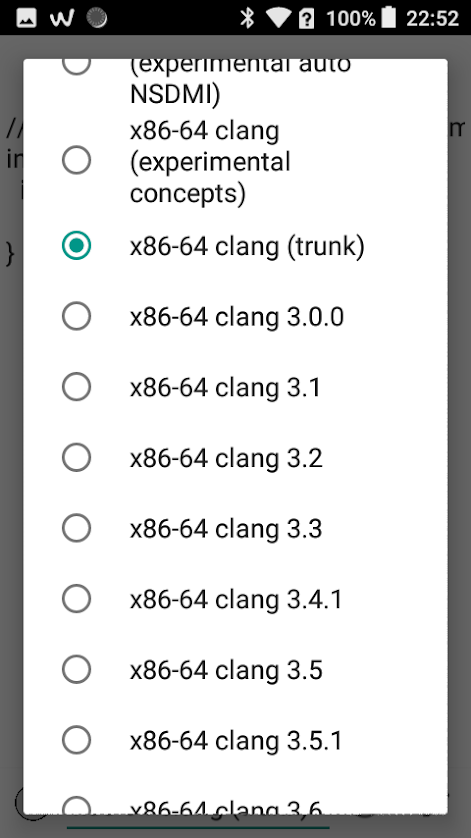Viewport: 471px width, 838px height.
Task: Choose the x86-64 clang 3.0.0 radio button
Action: [76, 316]
